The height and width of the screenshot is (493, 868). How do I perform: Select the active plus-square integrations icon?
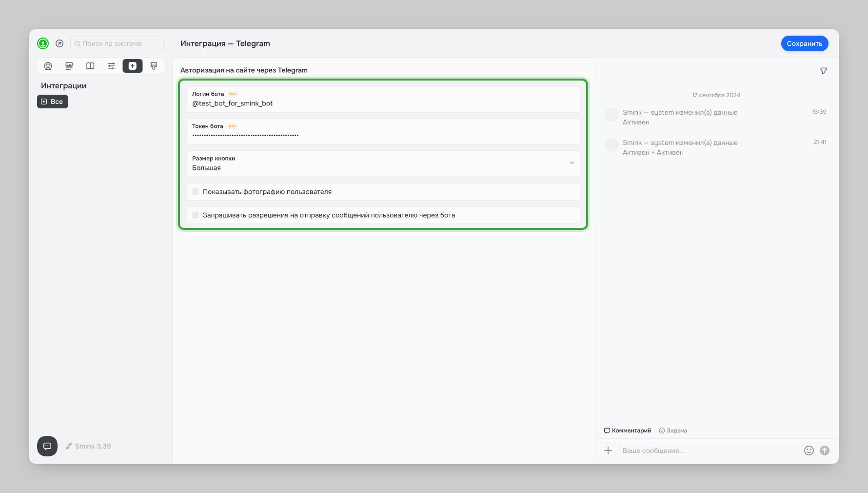[x=133, y=66]
